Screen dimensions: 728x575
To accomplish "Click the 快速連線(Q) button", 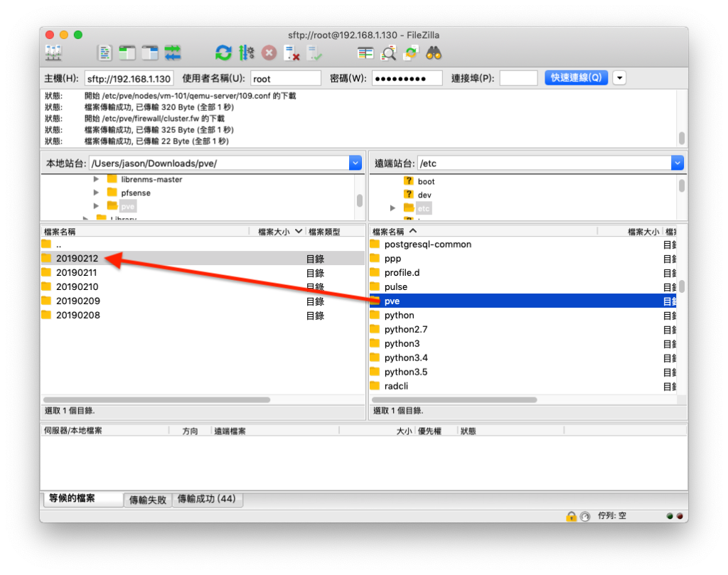I will click(576, 77).
